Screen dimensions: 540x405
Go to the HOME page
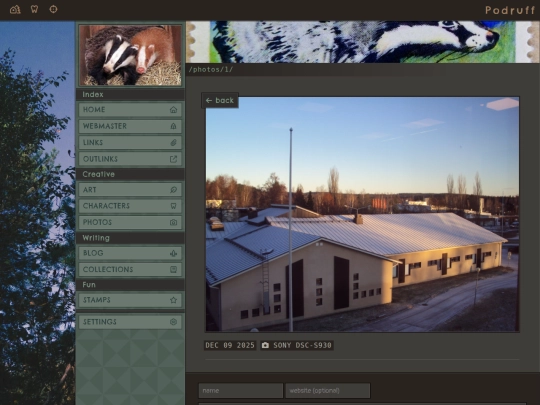pos(130,110)
